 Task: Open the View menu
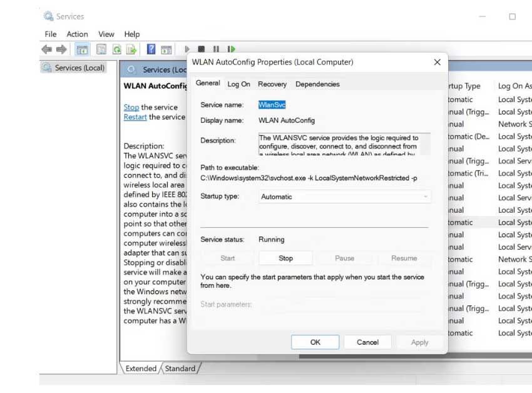(106, 34)
